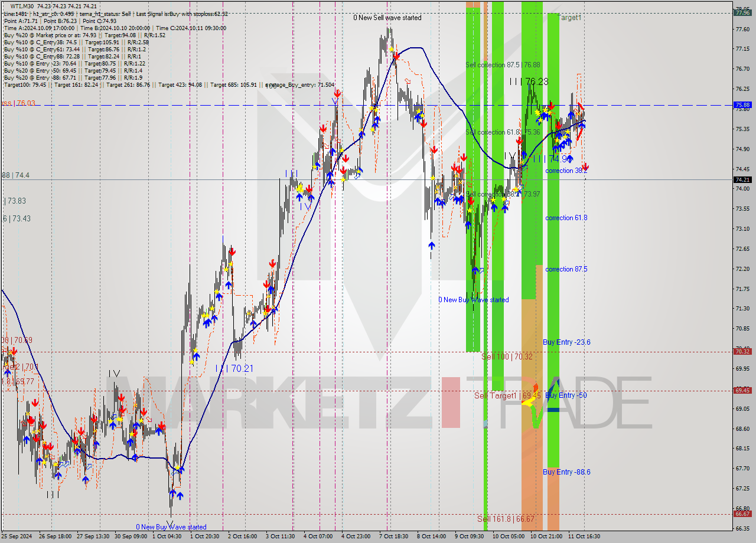Click the 'Sell correction 38.2 | 73.97' label
This screenshot has width=756, height=543.
click(x=503, y=194)
